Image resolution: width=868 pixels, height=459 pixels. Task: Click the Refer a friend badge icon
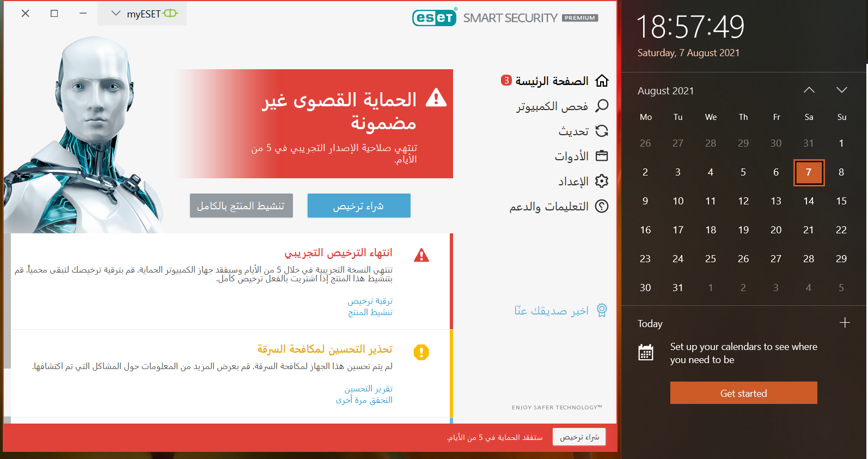[602, 310]
